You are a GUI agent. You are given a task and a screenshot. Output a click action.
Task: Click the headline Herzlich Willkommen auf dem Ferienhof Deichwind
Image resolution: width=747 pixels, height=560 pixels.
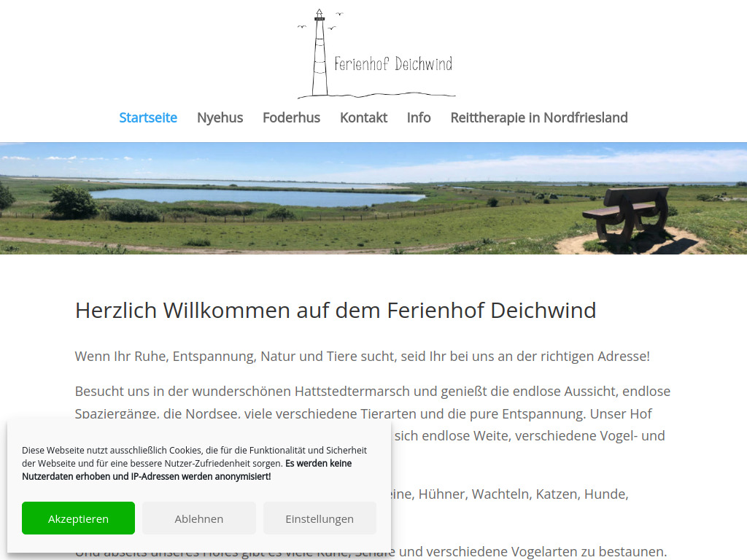click(x=335, y=310)
